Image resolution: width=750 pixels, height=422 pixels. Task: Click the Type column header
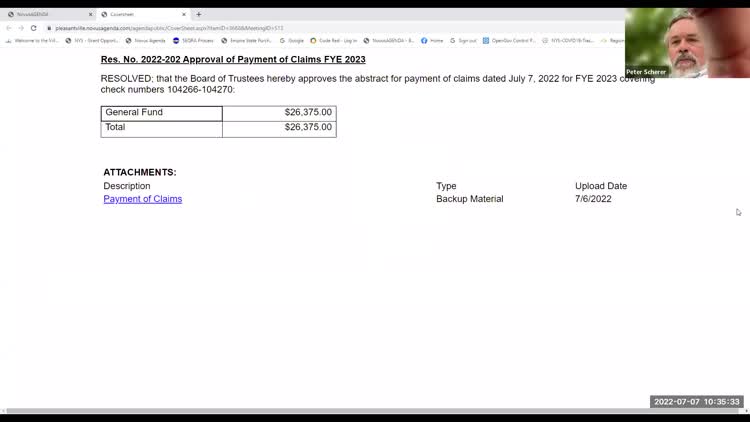tap(446, 186)
